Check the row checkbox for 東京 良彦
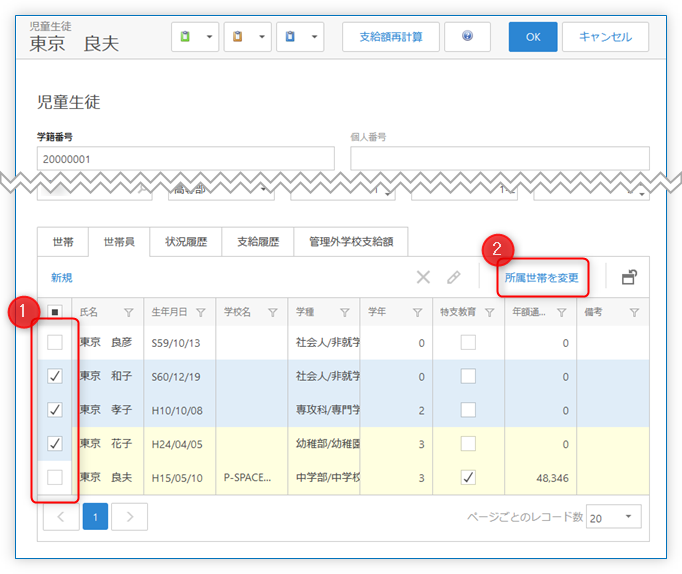682x574 pixels. pyautogui.click(x=55, y=343)
